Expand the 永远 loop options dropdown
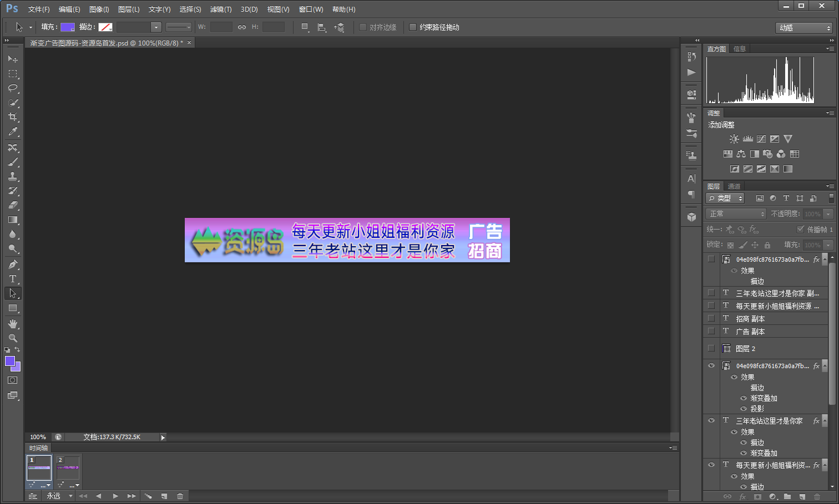This screenshot has width=839, height=504. 60,496
